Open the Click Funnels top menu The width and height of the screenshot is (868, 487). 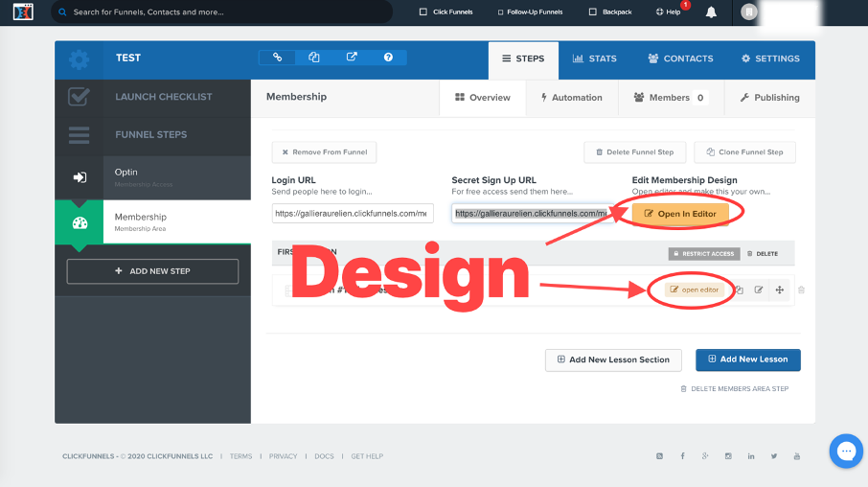coord(446,12)
